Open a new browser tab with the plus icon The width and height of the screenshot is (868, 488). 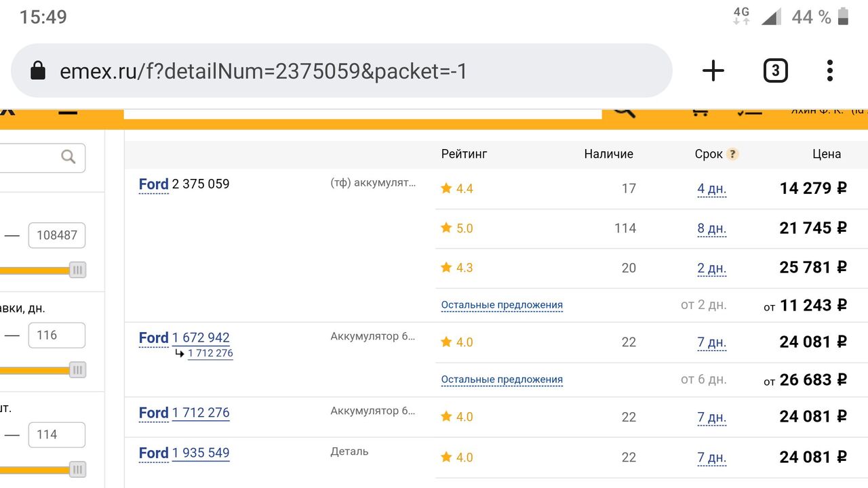pos(713,70)
